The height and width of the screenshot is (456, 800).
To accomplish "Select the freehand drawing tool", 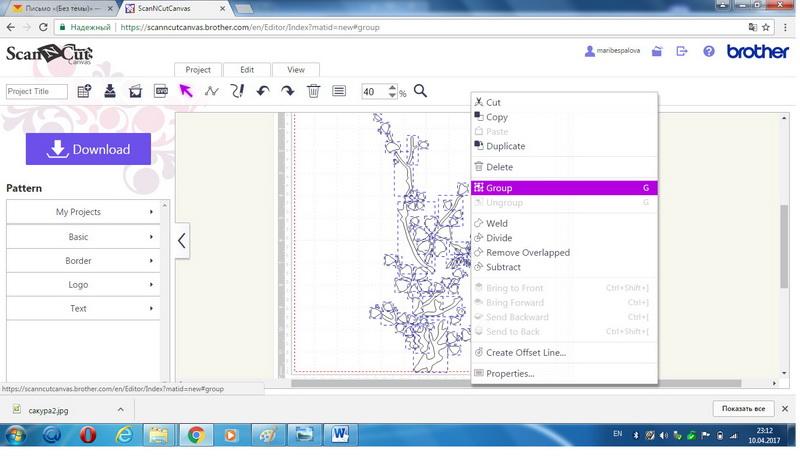I will pos(237,91).
